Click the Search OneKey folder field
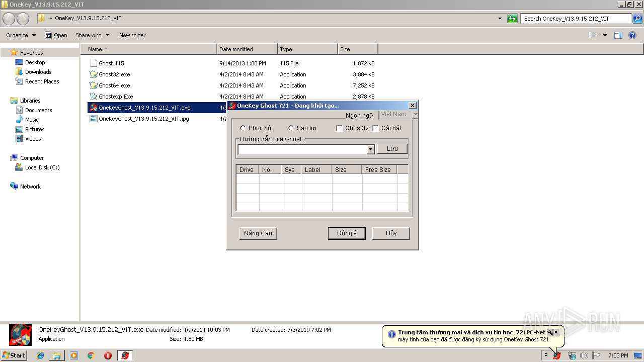This screenshot has height=362, width=644. click(577, 19)
